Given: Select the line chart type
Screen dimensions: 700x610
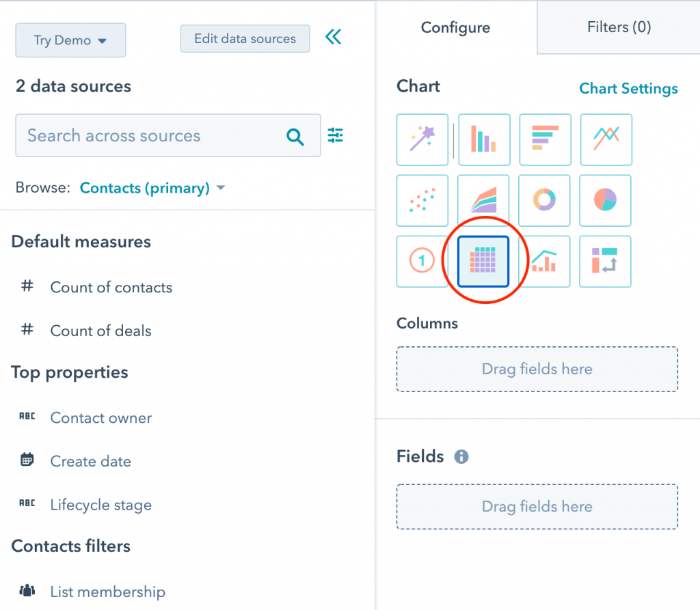Looking at the screenshot, I should tap(606, 139).
